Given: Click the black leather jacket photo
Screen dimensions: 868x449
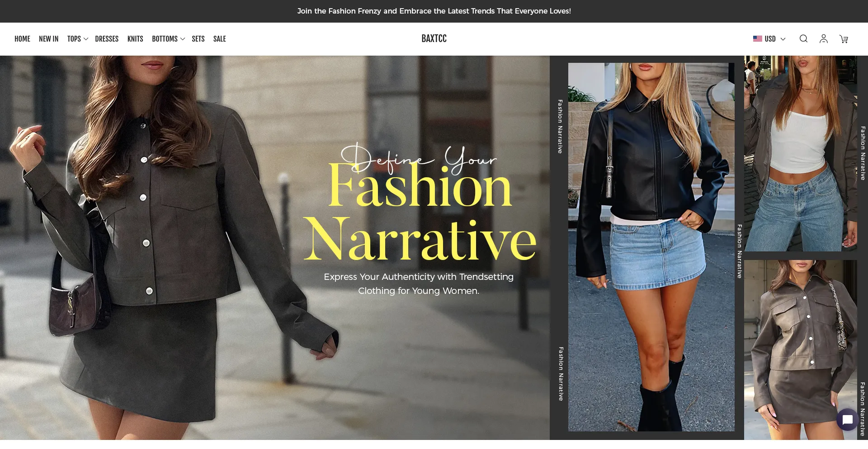Looking at the screenshot, I should (651, 246).
